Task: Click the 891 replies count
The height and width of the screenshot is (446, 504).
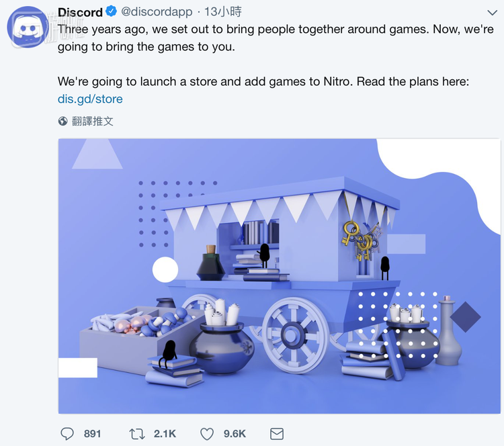Action: coord(92,434)
